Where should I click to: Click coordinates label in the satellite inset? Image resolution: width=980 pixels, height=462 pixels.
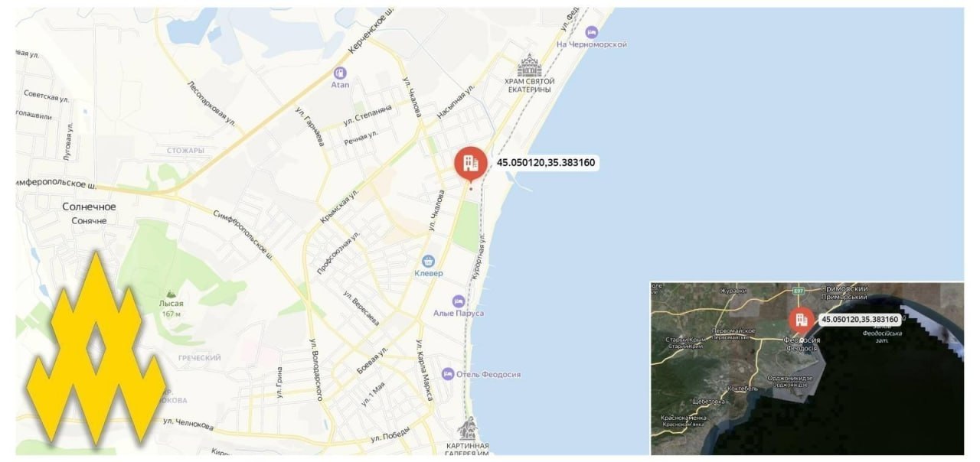point(859,319)
